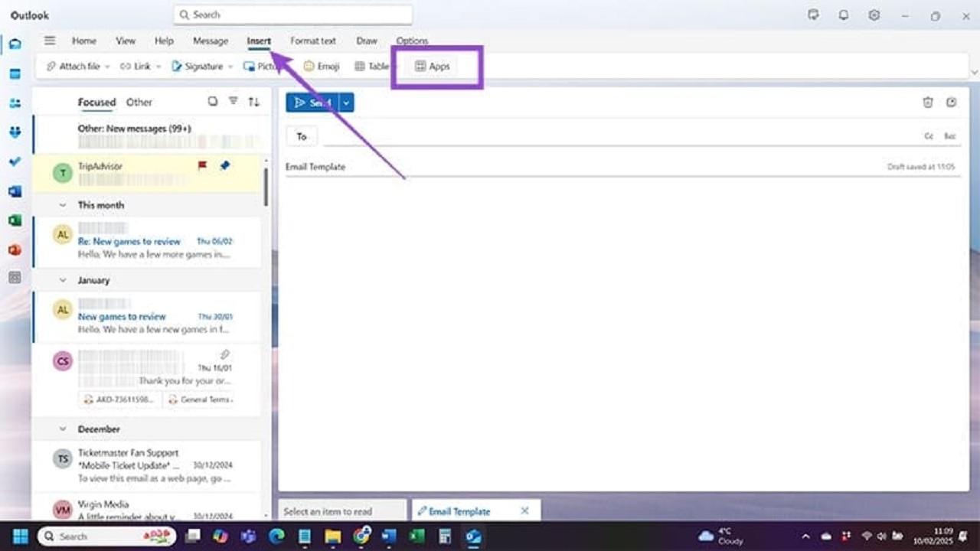Open Settings gear icon
The image size is (980, 551).
pos(874,15)
